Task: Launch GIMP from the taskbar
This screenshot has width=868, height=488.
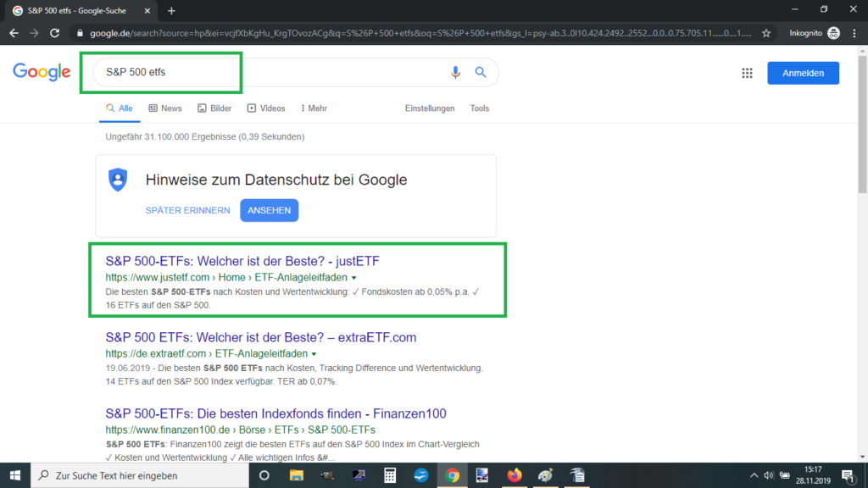Action: point(327,475)
